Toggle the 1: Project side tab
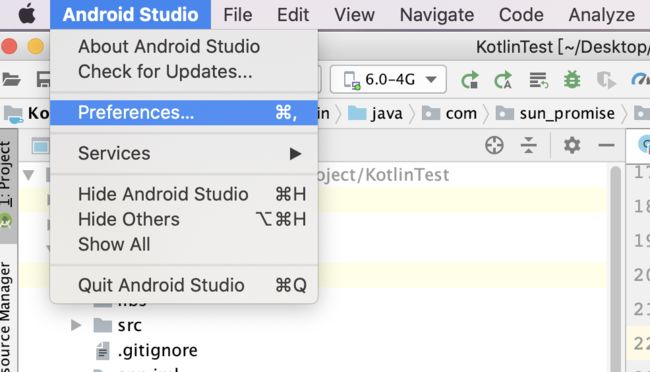The width and height of the screenshot is (650, 372). [6, 174]
